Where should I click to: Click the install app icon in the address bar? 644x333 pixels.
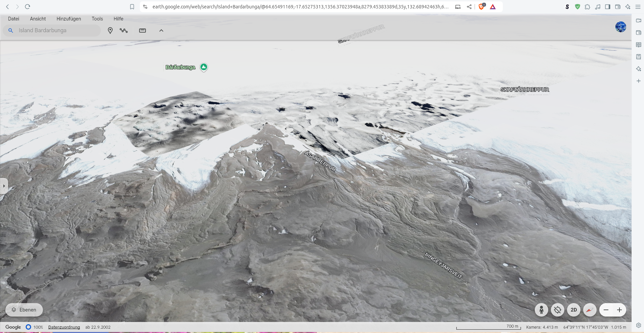(458, 7)
